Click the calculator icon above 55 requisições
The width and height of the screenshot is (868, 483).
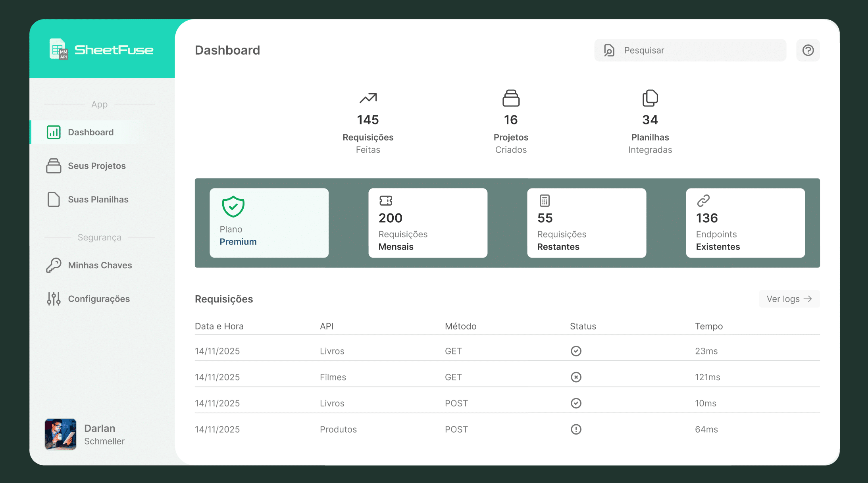pyautogui.click(x=545, y=201)
